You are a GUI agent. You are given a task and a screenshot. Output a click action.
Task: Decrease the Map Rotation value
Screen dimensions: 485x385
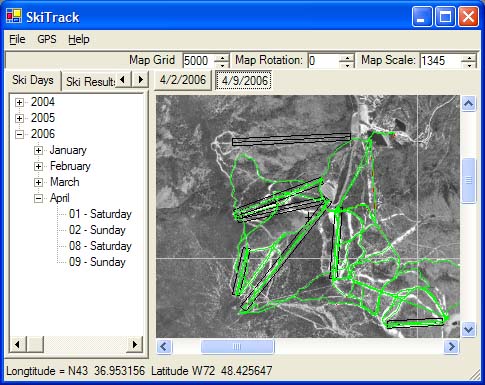pos(347,65)
